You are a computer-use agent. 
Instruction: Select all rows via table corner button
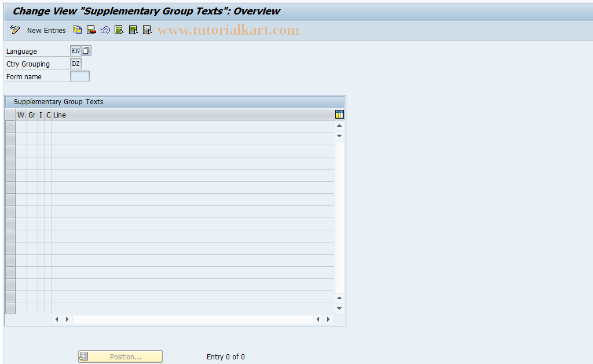(10, 115)
